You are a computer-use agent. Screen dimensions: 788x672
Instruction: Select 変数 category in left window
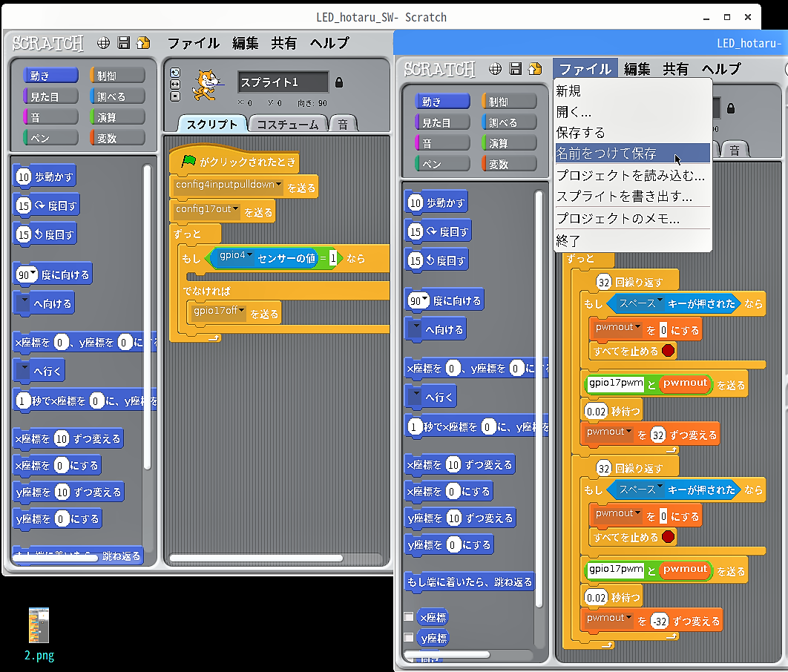[117, 138]
